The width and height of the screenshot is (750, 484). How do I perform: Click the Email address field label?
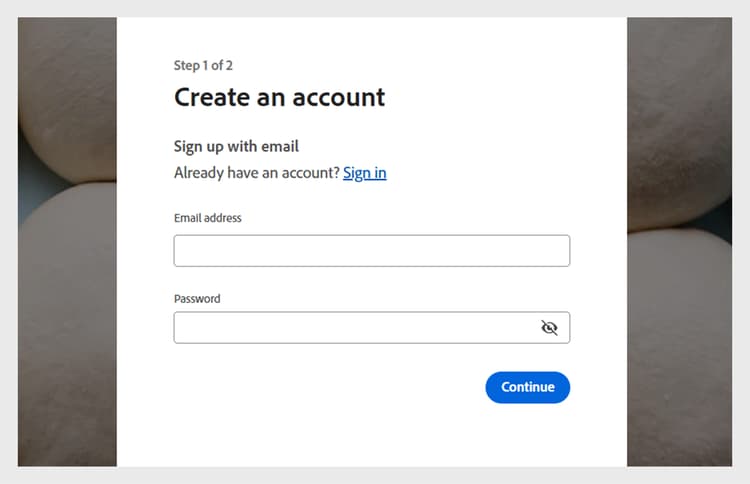click(x=208, y=218)
